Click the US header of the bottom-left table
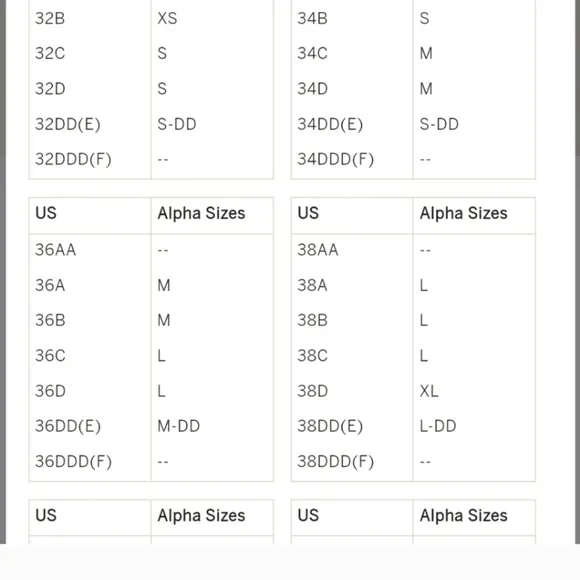The height and width of the screenshot is (580, 580). [x=46, y=515]
